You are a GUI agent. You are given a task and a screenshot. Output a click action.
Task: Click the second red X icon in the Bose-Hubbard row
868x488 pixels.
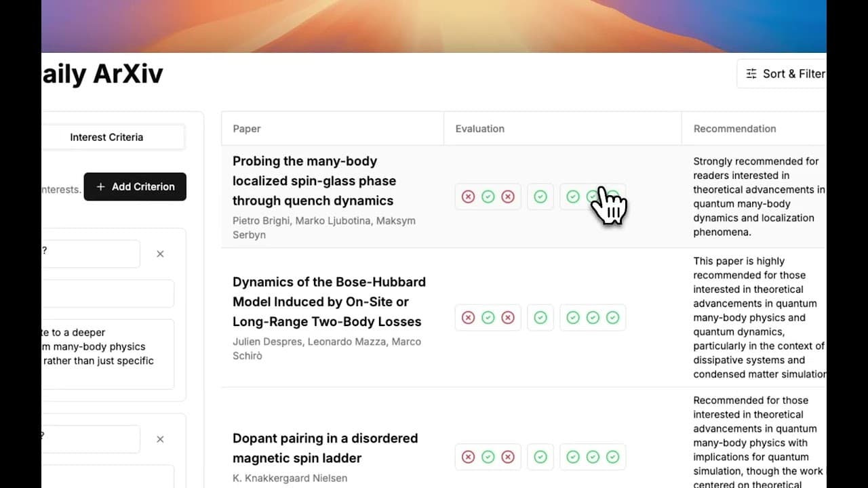coord(508,317)
